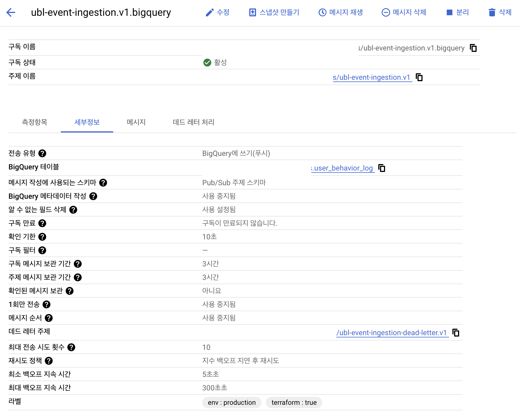This screenshot has width=520, height=420.
Task: Switch to the 측정항목 tab
Action: (x=35, y=122)
